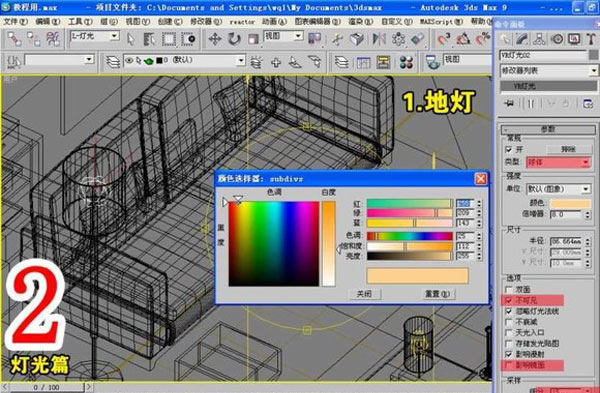Open the Mirror tool
Screen dimensions: 600x393
[379, 39]
